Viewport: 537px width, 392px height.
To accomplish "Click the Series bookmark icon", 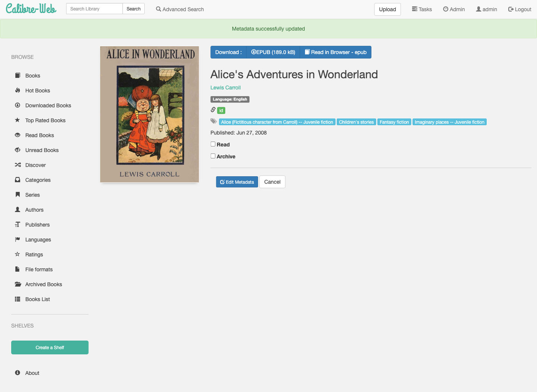I will coord(18,195).
